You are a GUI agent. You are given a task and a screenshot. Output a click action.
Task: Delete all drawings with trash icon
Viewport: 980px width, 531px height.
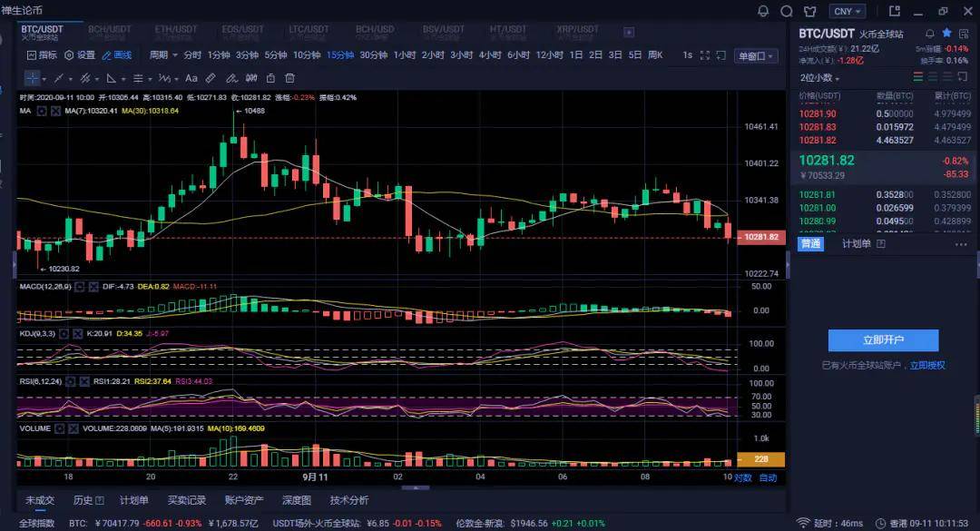[x=290, y=78]
